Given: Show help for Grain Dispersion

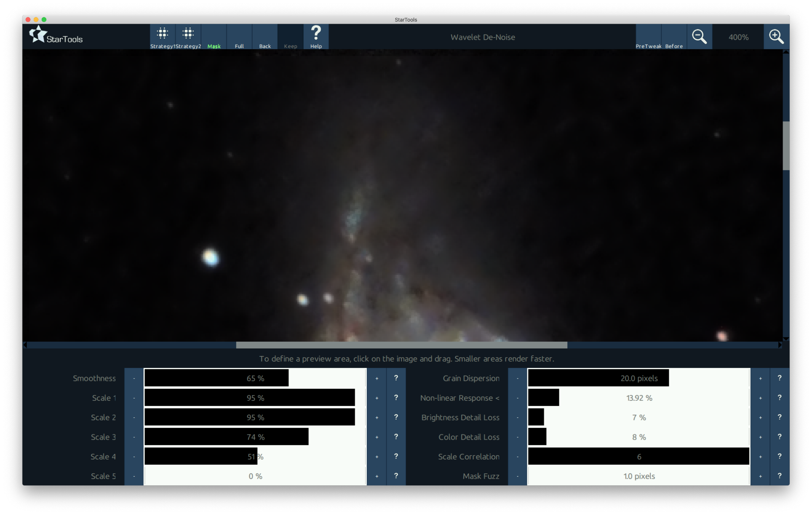Looking at the screenshot, I should coord(779,378).
